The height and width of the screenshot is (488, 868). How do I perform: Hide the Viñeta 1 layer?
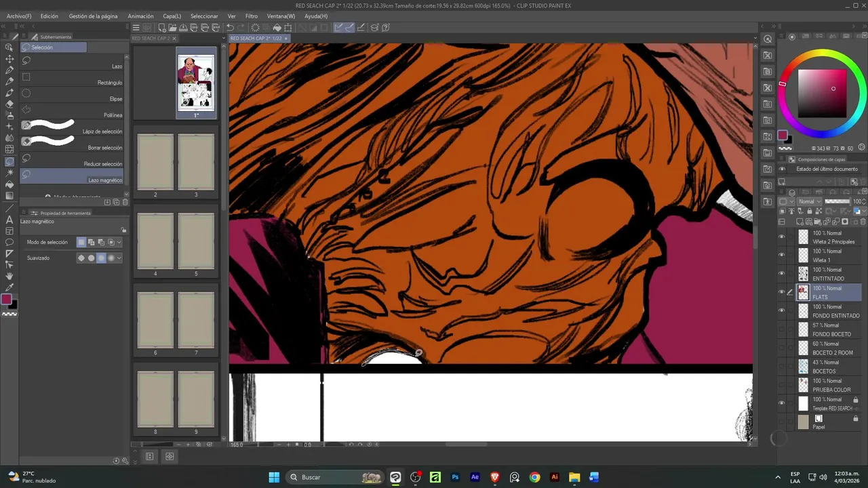click(x=781, y=256)
